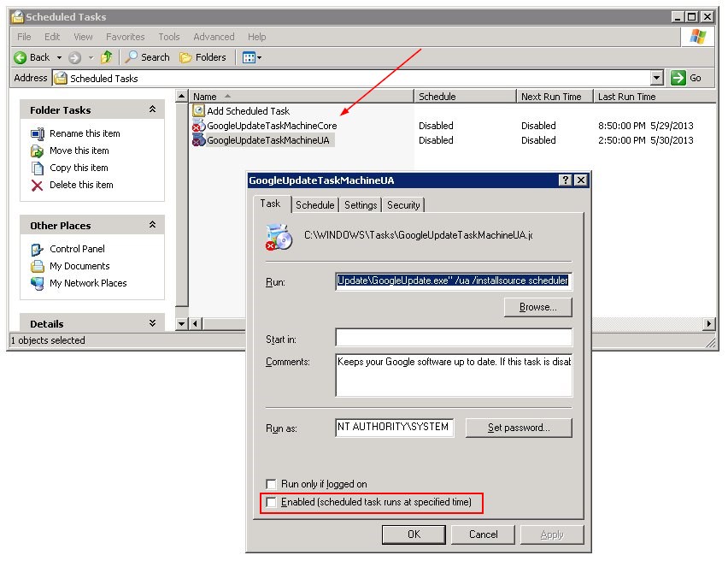Switch to the Settings tab
The image size is (728, 561).
(361, 205)
